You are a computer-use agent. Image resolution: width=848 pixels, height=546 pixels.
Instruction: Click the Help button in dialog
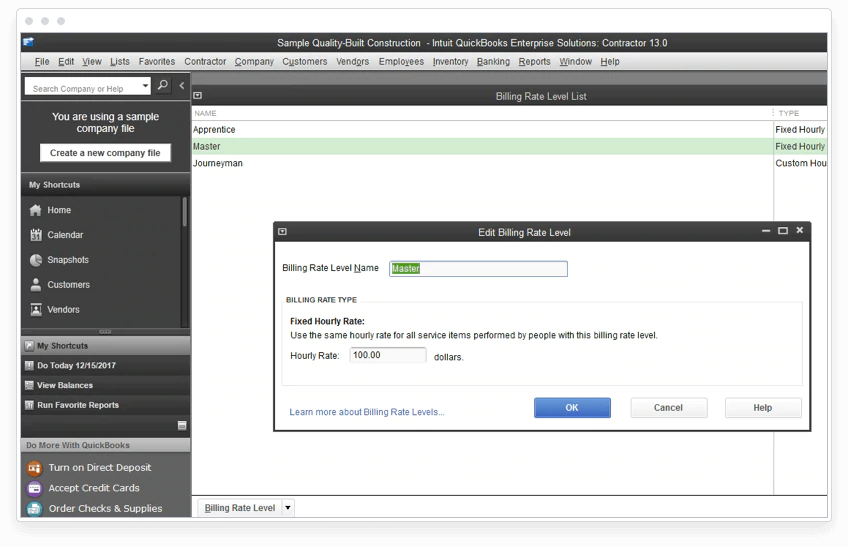(x=763, y=408)
